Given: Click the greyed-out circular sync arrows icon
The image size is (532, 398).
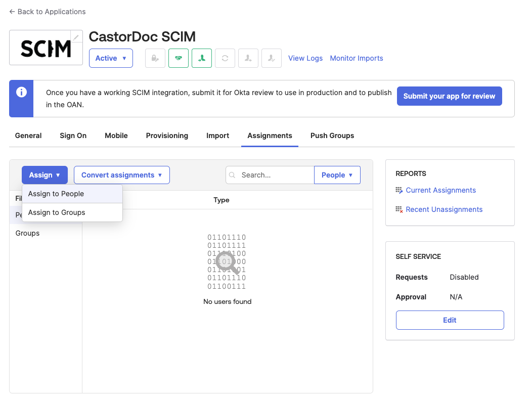Looking at the screenshot, I should (x=225, y=58).
